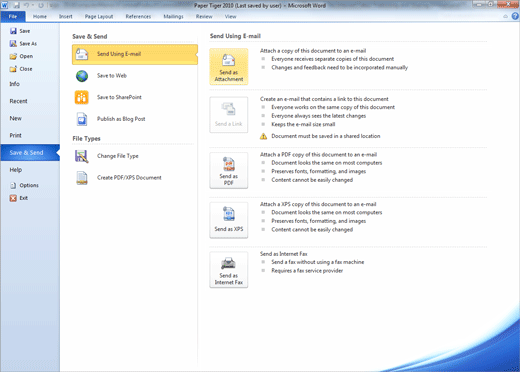The height and width of the screenshot is (372, 520).
Task: Click the Save As text label
Action: point(28,44)
